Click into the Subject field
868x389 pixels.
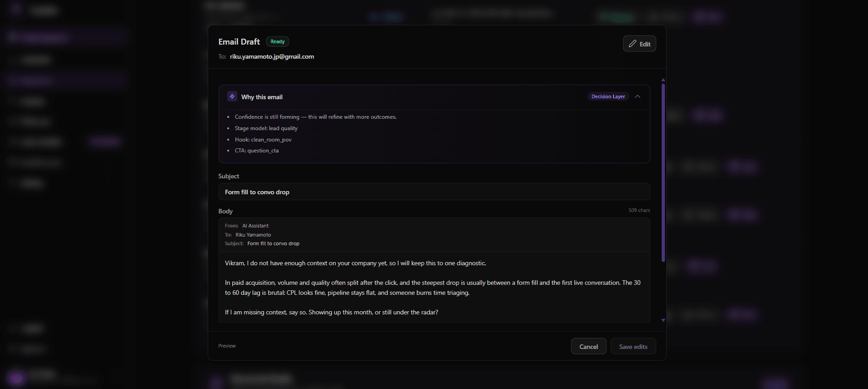[x=434, y=192]
